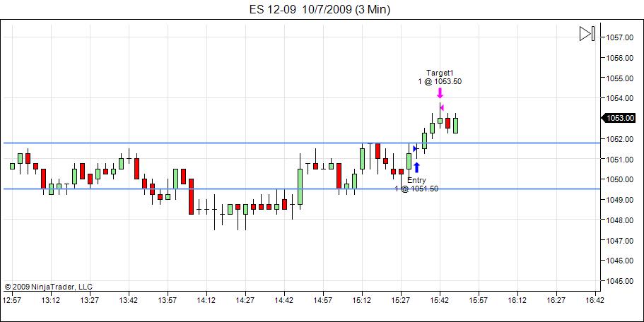Click the 14:12 time axis label
Image resolution: width=644 pixels, height=322 pixels.
pyautogui.click(x=206, y=300)
